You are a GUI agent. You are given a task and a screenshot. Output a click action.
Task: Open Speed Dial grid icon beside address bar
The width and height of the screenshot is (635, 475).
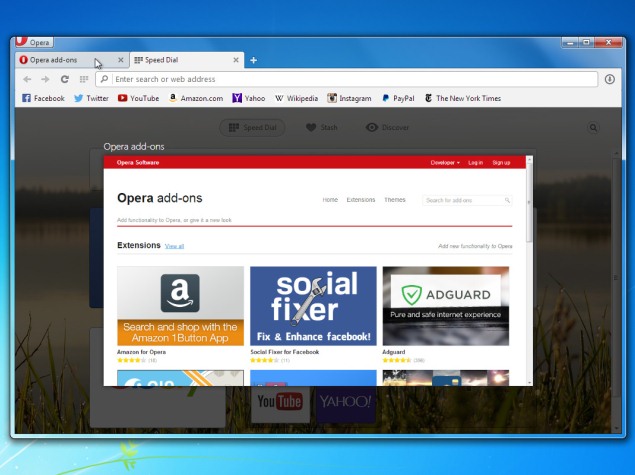coord(84,79)
